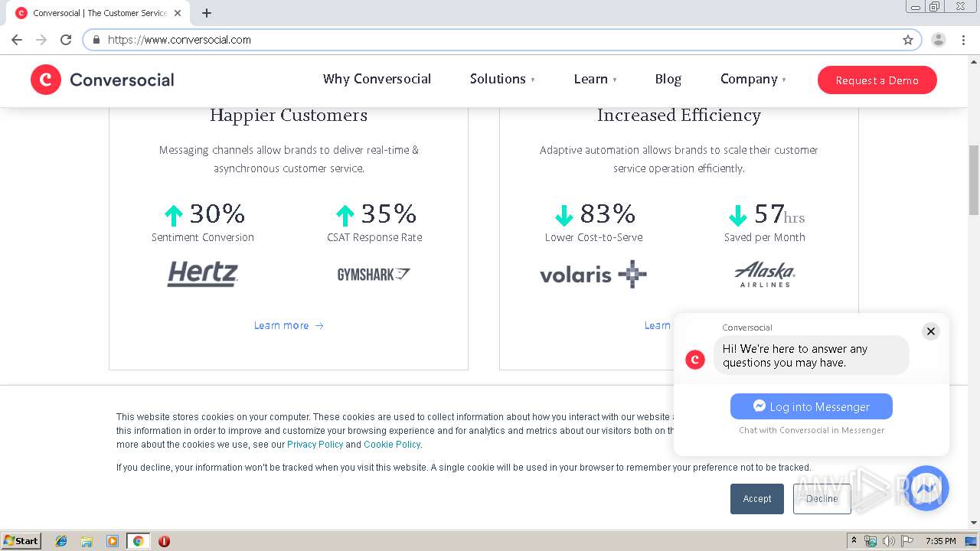Click the Log into Messenger button

click(x=811, y=406)
